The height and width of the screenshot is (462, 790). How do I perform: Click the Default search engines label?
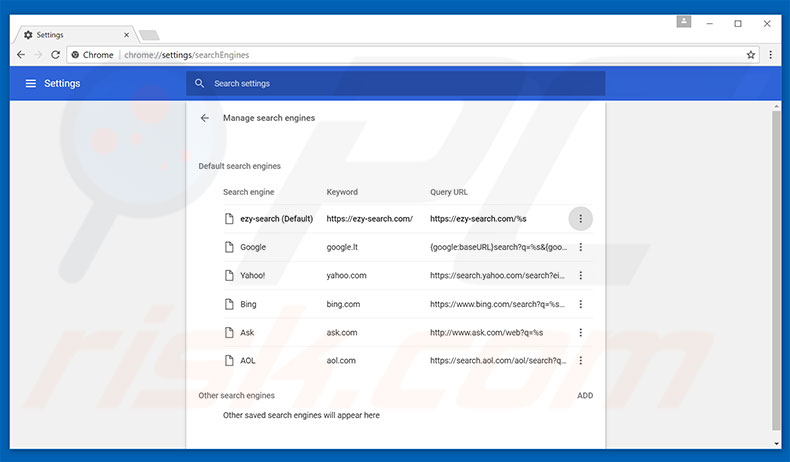(x=239, y=166)
